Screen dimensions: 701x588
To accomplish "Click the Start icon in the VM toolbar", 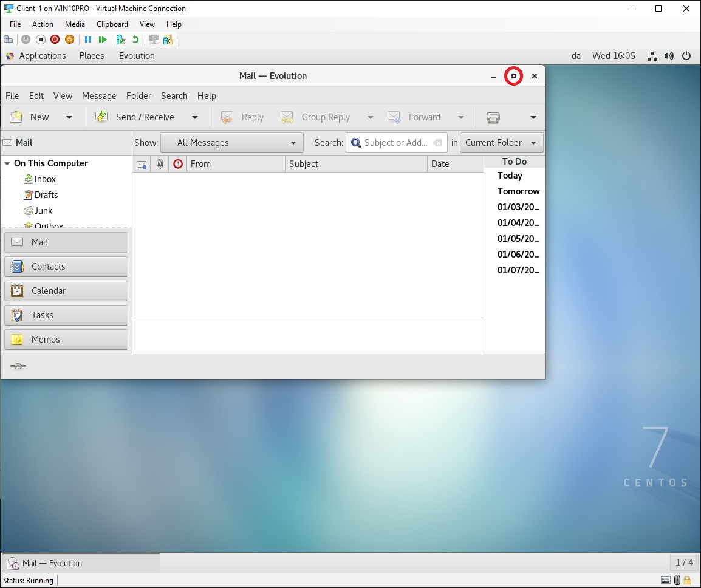I will [26, 39].
